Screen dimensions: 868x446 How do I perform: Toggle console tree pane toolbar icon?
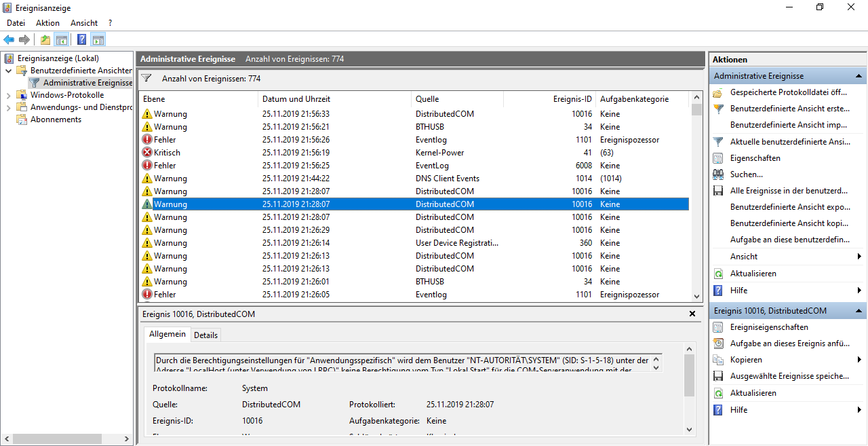point(62,39)
